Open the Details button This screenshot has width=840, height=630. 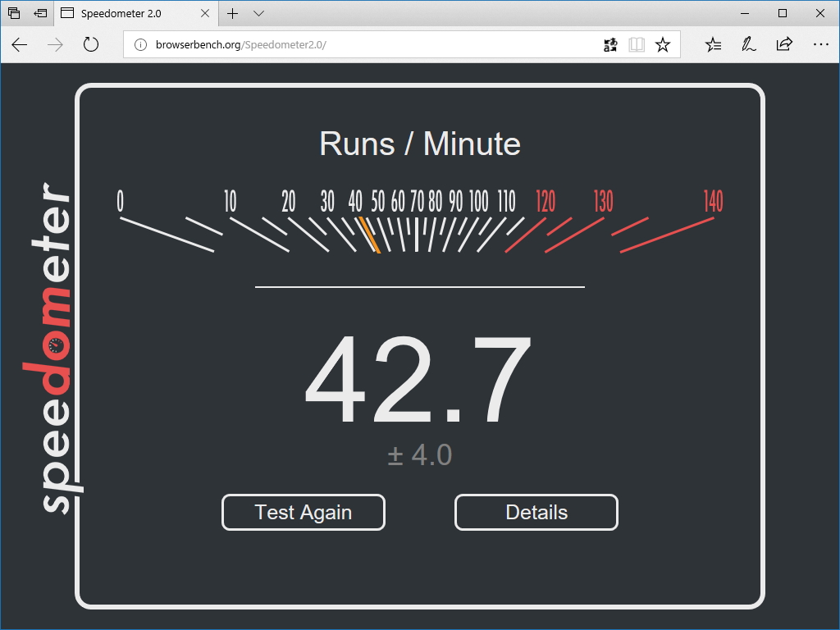(x=536, y=512)
